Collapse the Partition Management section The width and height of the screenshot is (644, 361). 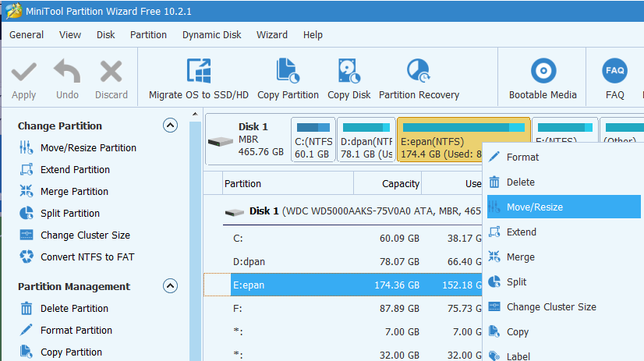[x=170, y=286]
